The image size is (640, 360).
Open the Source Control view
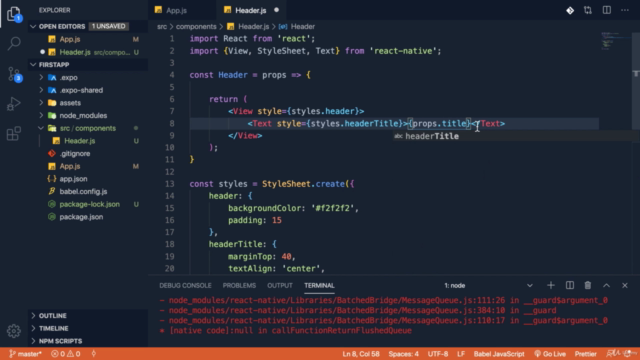[14, 74]
